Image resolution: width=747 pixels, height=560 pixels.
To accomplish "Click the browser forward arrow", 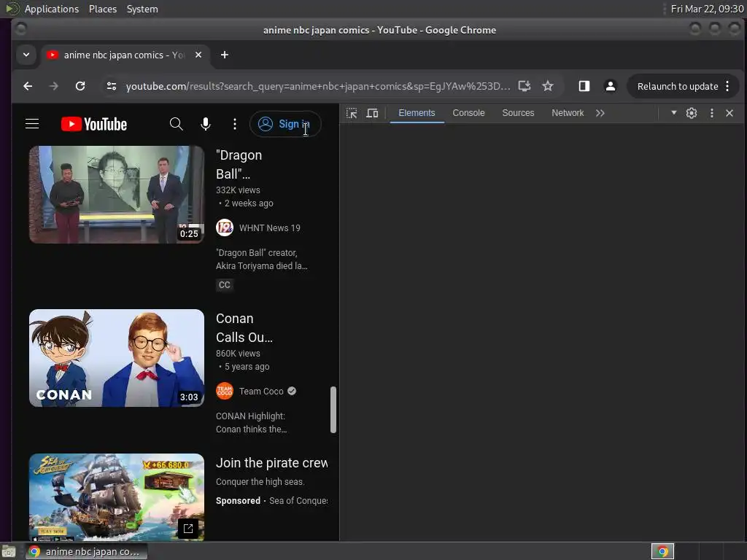I will (x=54, y=86).
